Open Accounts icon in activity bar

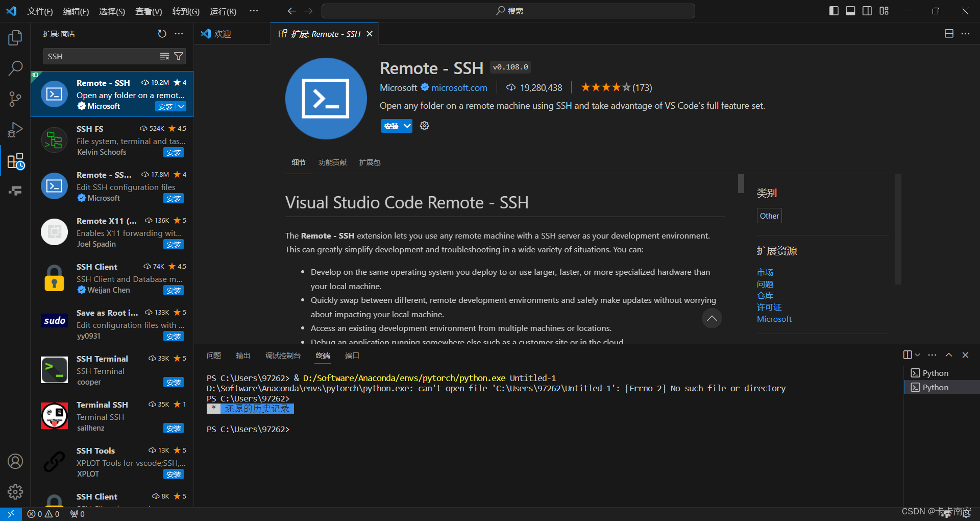pyautogui.click(x=15, y=461)
